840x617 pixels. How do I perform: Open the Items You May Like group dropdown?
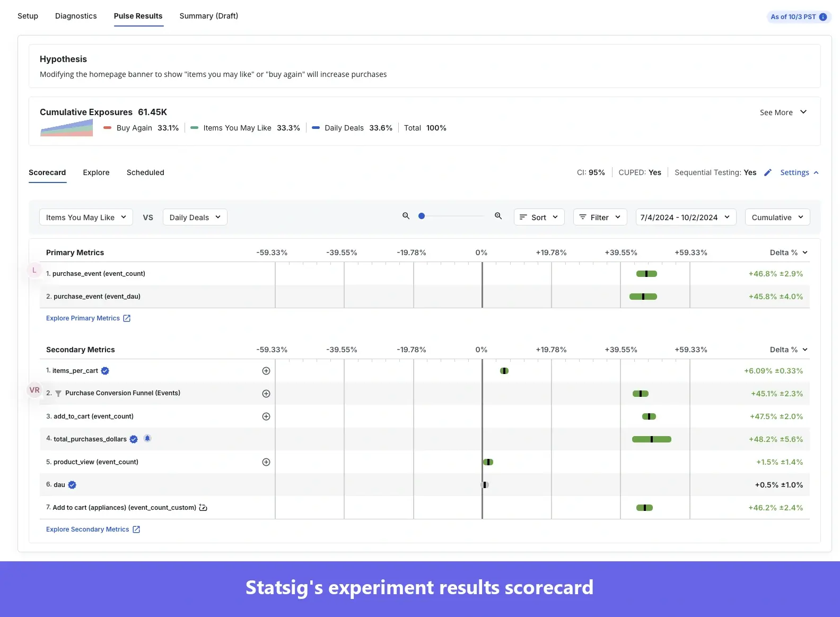pyautogui.click(x=86, y=217)
